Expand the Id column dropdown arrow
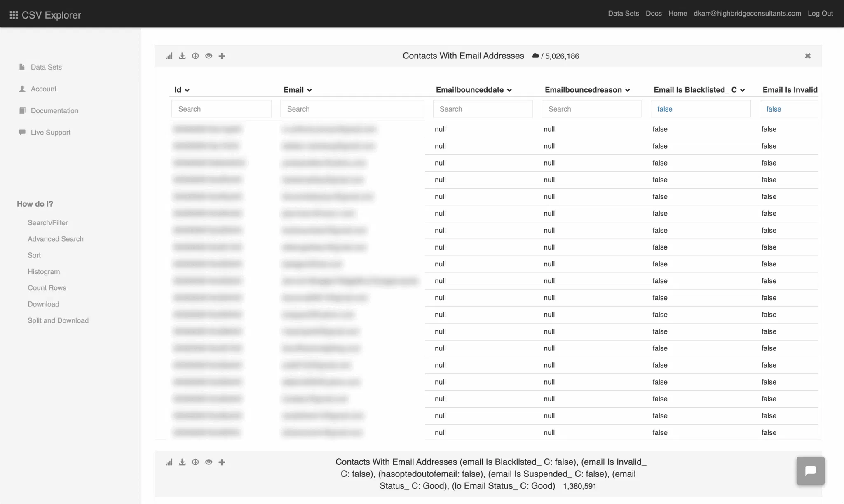The image size is (844, 504). coord(187,90)
